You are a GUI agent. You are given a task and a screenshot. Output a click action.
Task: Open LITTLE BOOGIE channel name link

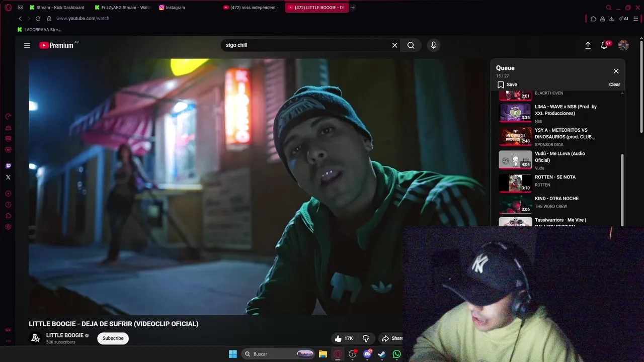coord(65,335)
